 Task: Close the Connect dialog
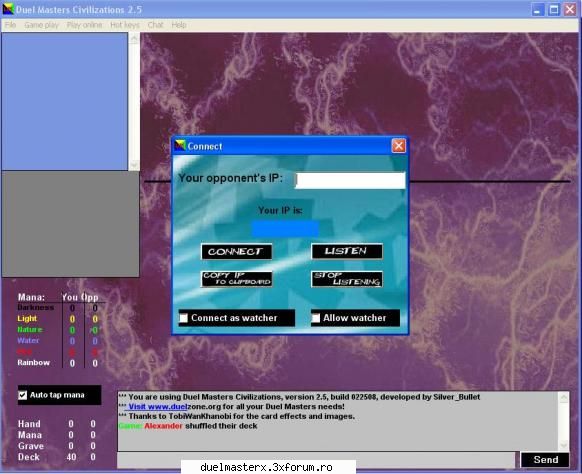399,146
